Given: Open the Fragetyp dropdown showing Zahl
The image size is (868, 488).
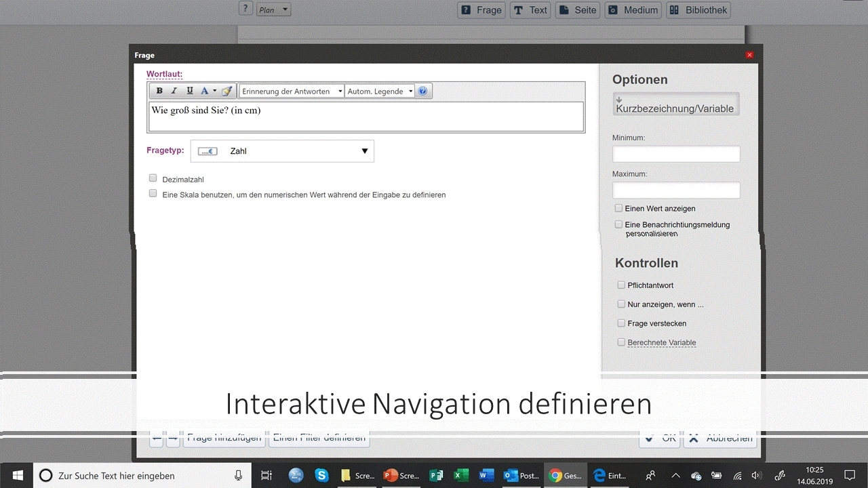Looking at the screenshot, I should 282,151.
